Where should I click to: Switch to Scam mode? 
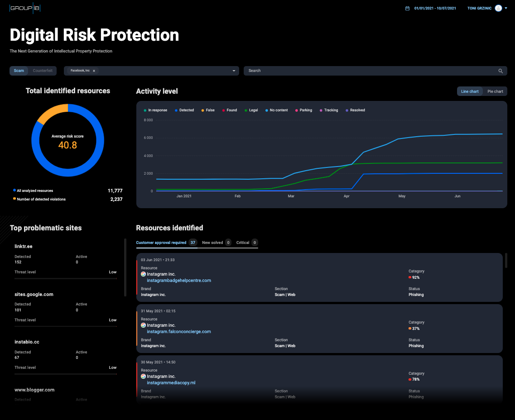(19, 71)
